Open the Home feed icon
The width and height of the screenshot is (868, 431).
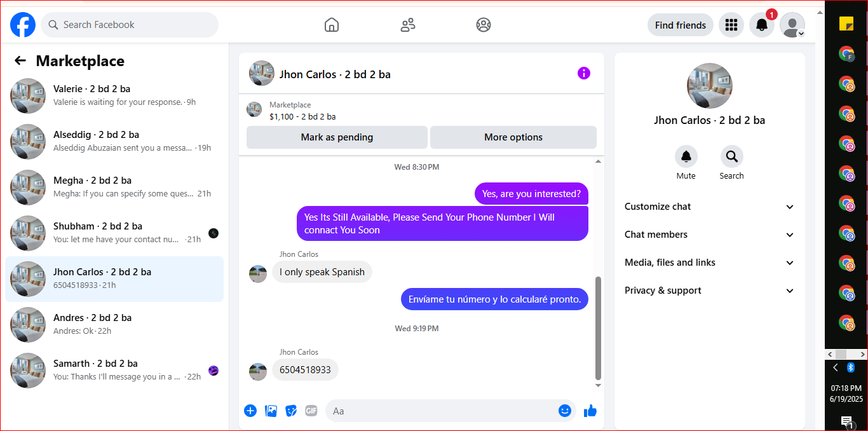tap(332, 25)
